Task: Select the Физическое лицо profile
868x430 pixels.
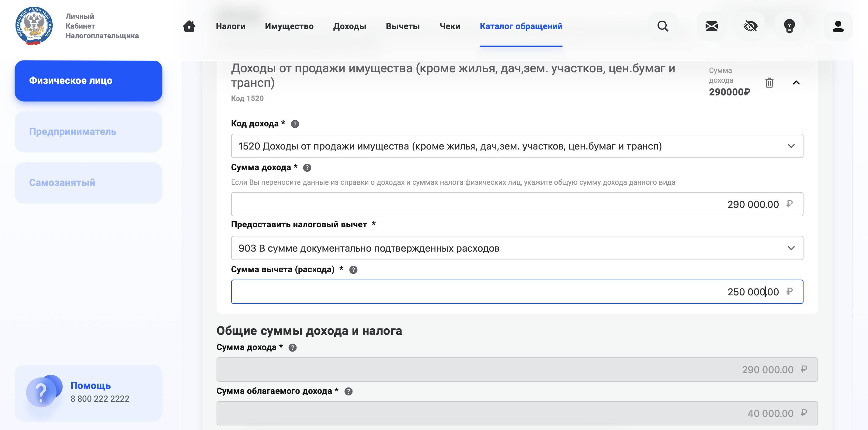Action: pos(88,81)
